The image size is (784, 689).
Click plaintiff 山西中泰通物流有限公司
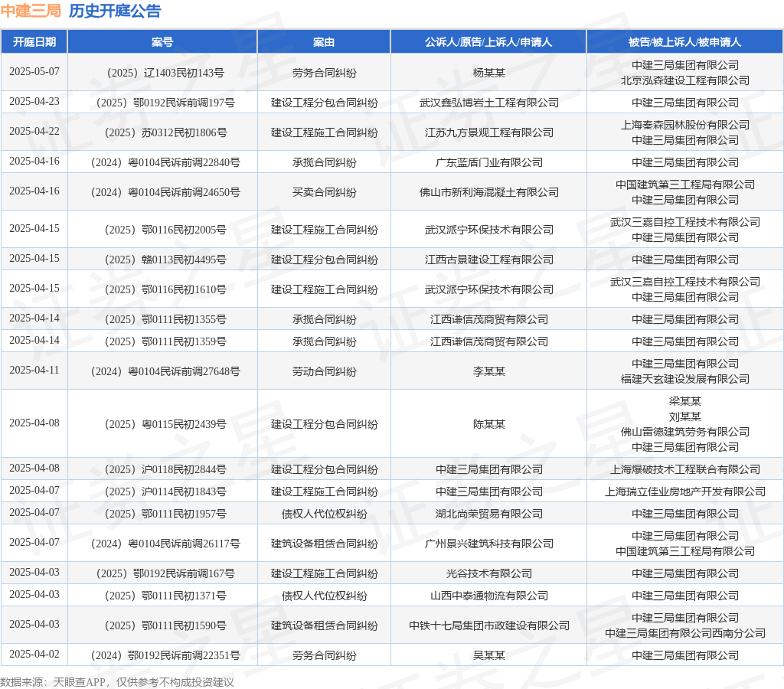tap(488, 596)
